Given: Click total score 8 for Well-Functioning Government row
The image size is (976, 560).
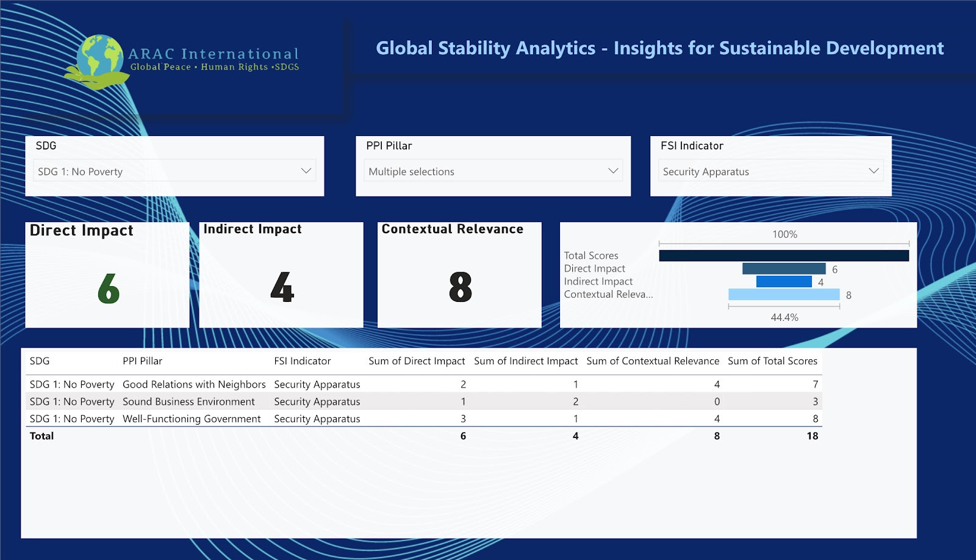Looking at the screenshot, I should tap(815, 418).
